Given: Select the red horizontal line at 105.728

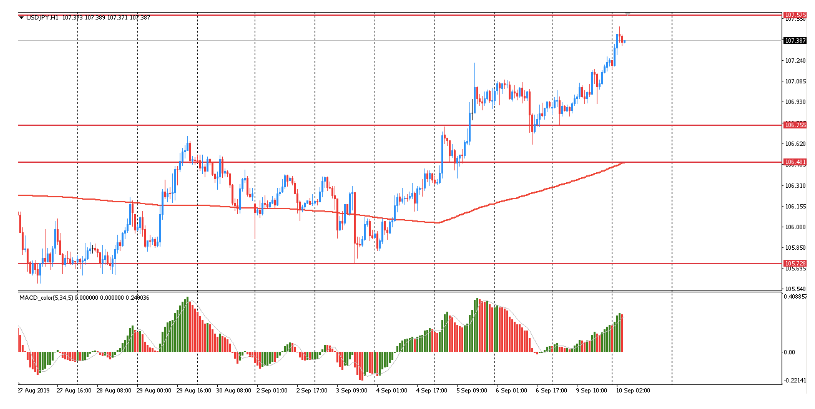Looking at the screenshot, I should coord(400,263).
